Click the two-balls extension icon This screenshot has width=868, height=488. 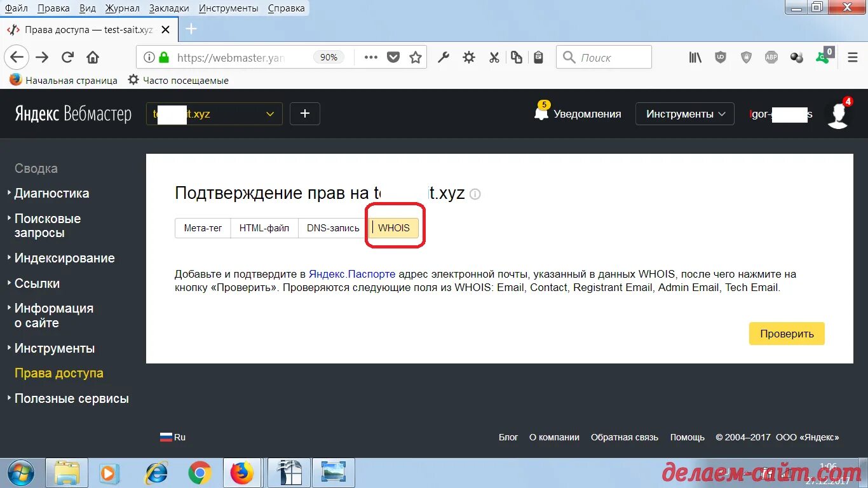click(796, 57)
